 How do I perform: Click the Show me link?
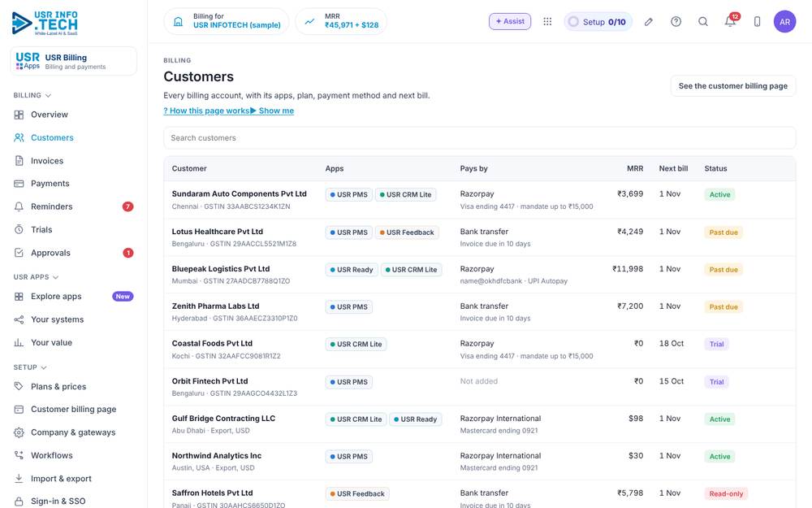point(272,111)
